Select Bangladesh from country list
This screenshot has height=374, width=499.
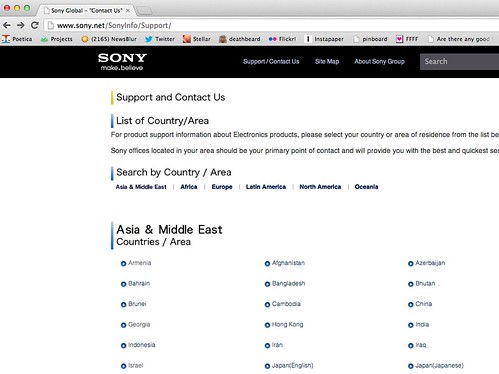click(285, 284)
